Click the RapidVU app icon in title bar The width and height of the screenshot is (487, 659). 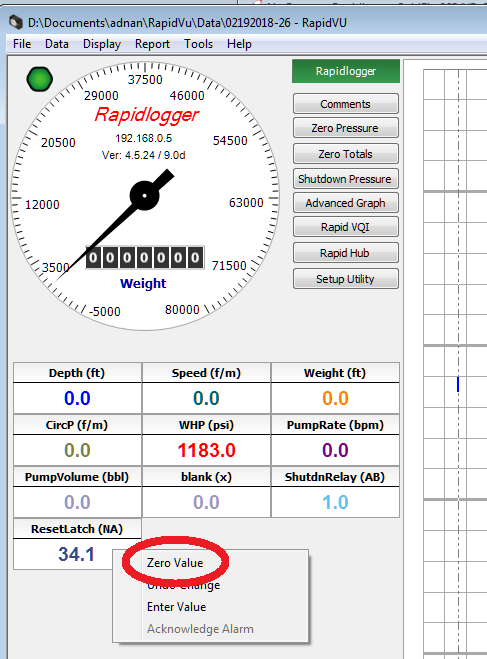[x=16, y=22]
